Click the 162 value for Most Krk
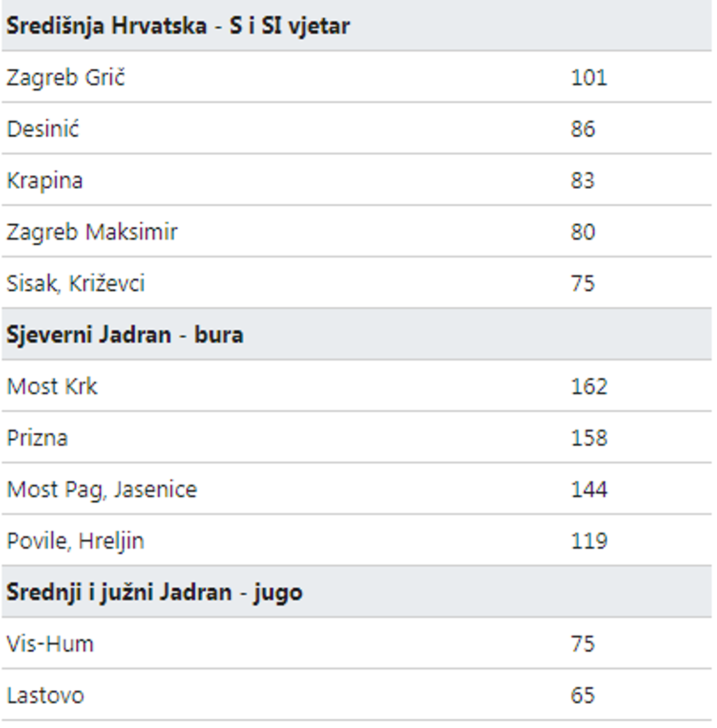 coord(589,386)
